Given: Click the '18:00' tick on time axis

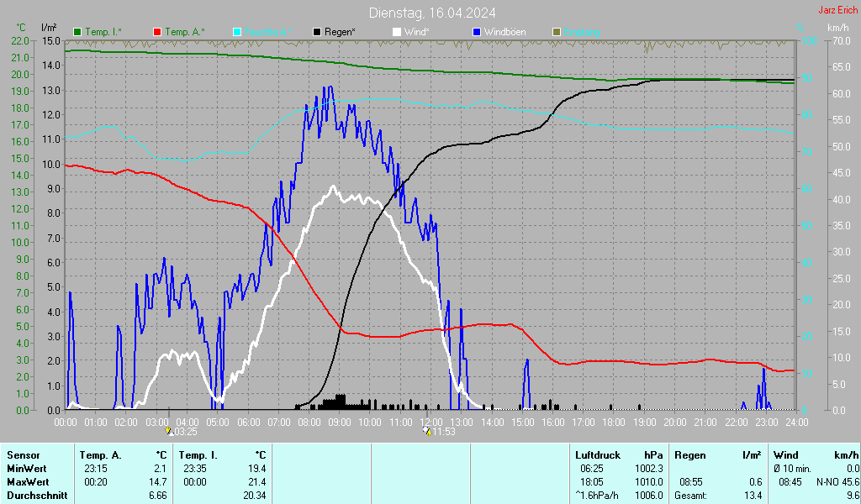Looking at the screenshot, I should point(614,423).
